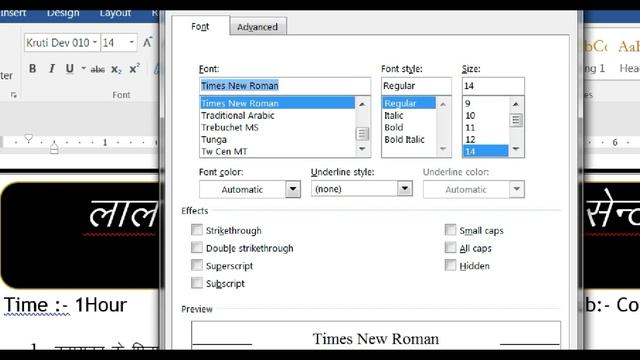The height and width of the screenshot is (360, 640).
Task: Open the ribbon font size 14 dropdown
Action: pos(131,42)
